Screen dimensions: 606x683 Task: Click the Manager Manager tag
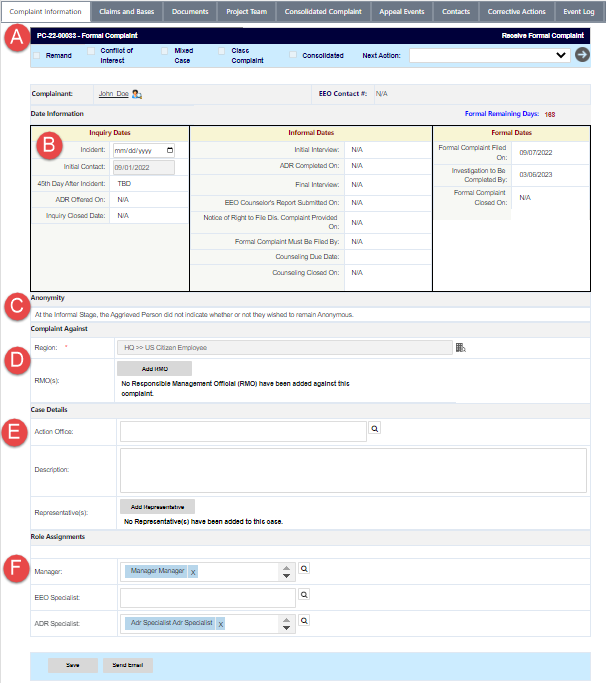(x=157, y=571)
